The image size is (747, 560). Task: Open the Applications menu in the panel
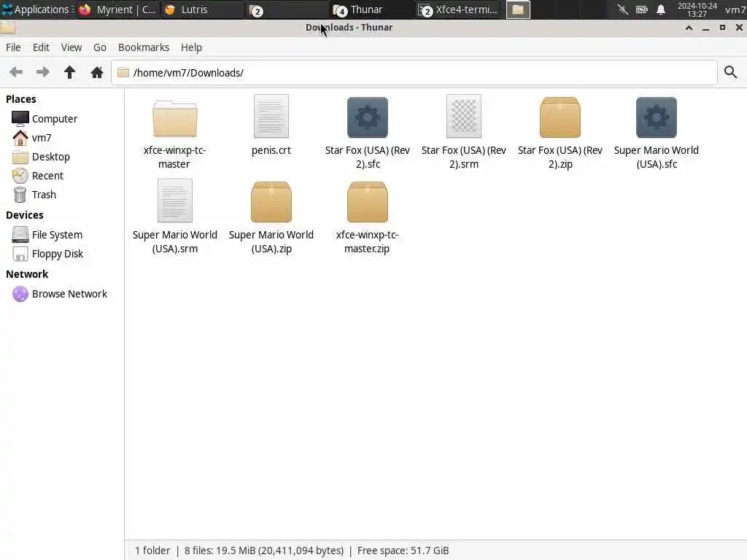(x=38, y=9)
